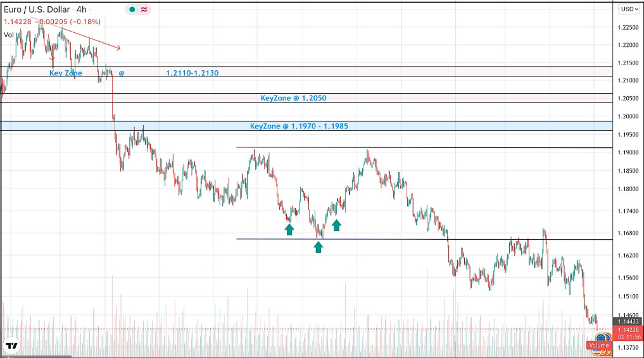The height and width of the screenshot is (358, 644).
Task: Click the lowest green up arrow marker
Action: (x=319, y=247)
